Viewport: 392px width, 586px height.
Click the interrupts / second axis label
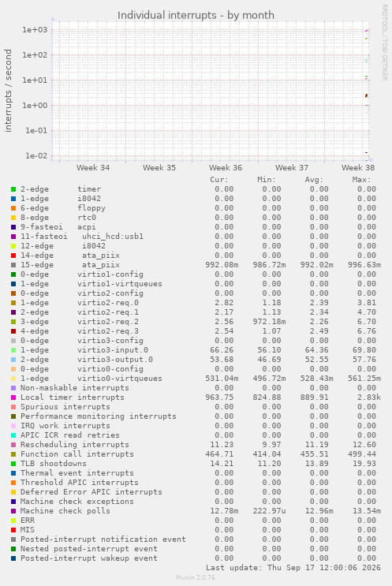(8, 91)
